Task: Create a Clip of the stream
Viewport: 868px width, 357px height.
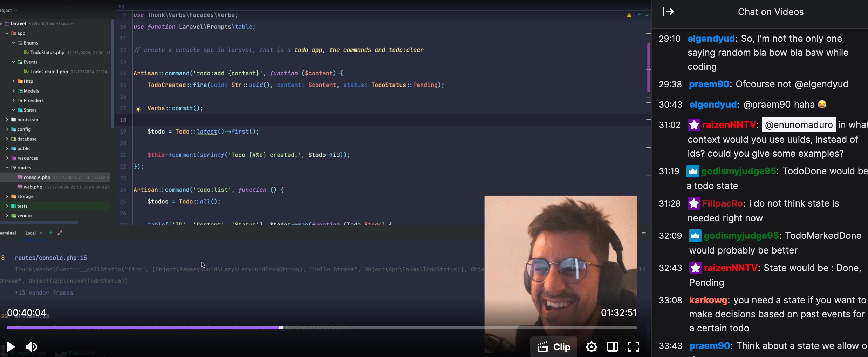Action: tap(554, 347)
